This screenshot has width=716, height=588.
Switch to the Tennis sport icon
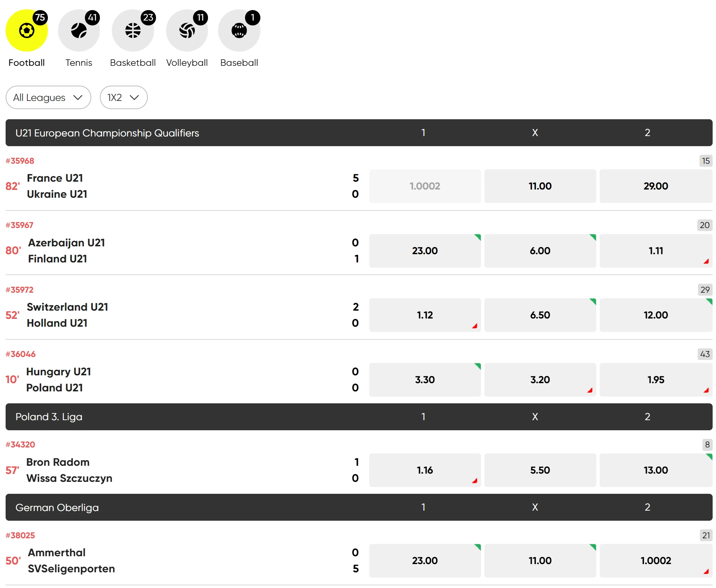pos(79,30)
